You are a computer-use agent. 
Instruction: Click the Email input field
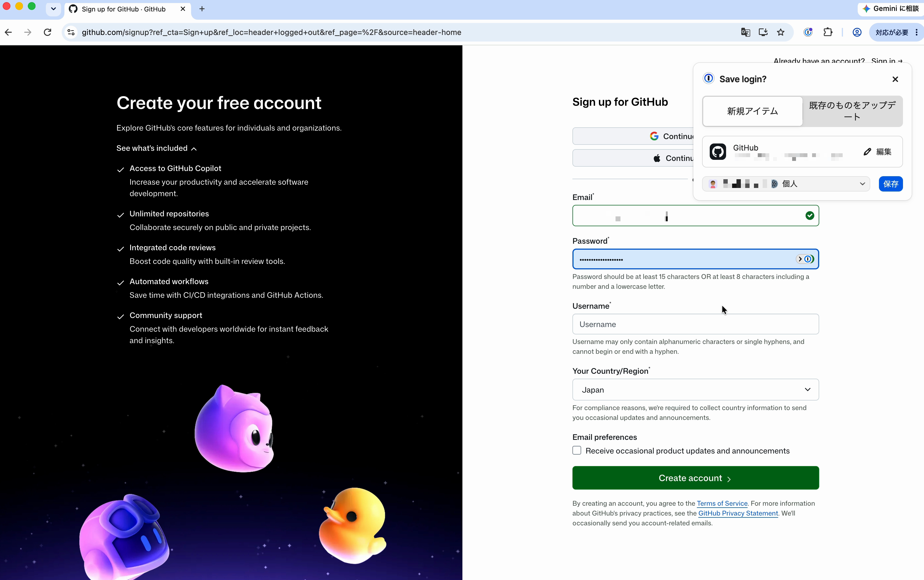click(695, 216)
